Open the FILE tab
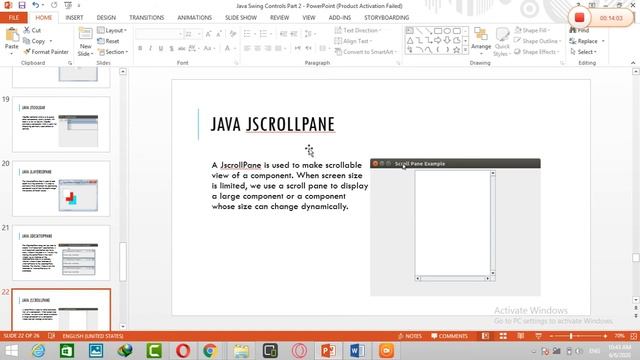This screenshot has height=360, width=640. 13,18
